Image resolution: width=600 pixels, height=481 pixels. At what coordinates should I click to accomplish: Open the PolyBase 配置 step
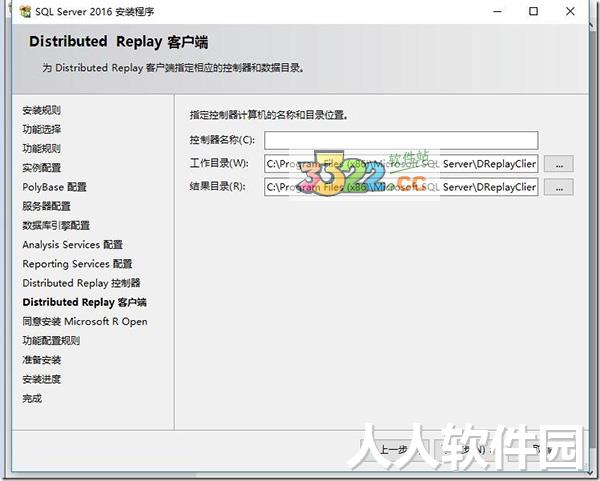(54, 187)
